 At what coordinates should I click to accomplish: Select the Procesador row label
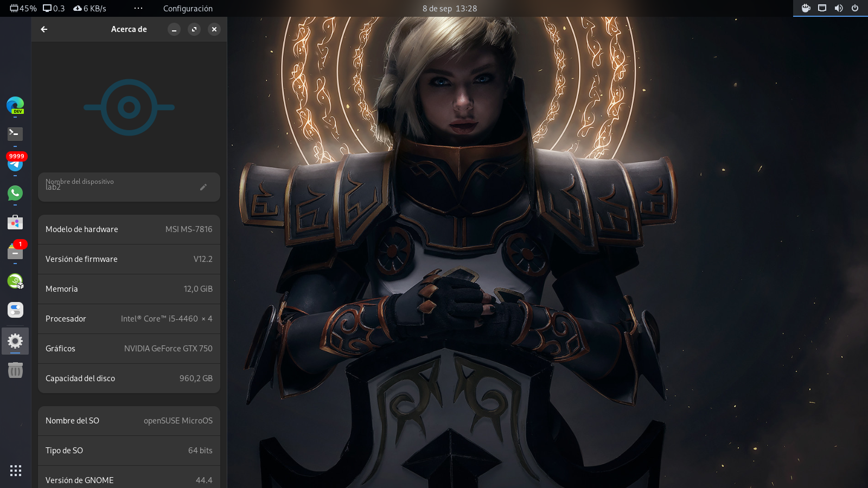[x=66, y=319]
